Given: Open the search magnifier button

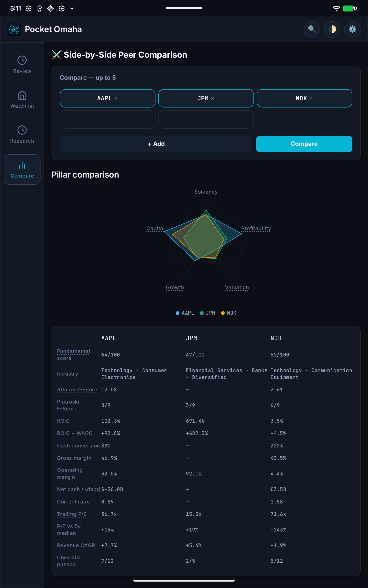Looking at the screenshot, I should click(311, 29).
